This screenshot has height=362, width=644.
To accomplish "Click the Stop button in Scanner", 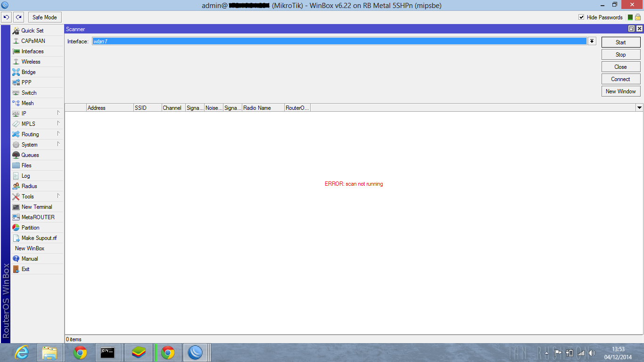I will (x=621, y=55).
